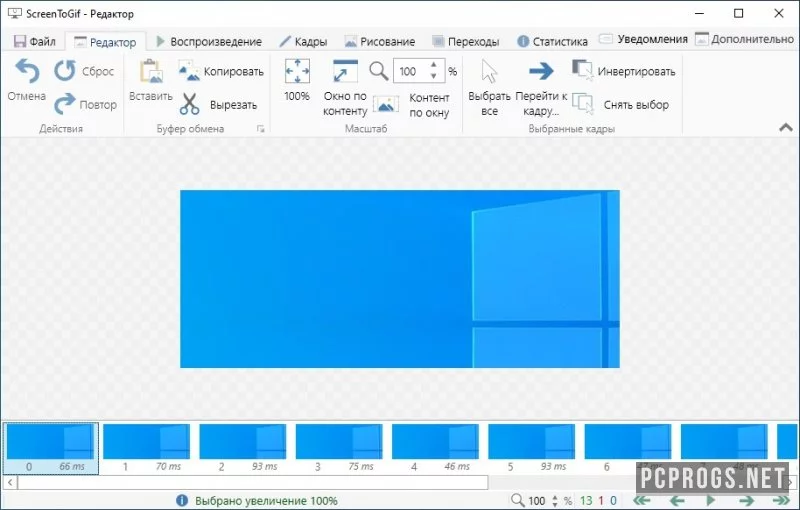
Task: Increase ribbon zoom value with up arrow
Action: [434, 65]
